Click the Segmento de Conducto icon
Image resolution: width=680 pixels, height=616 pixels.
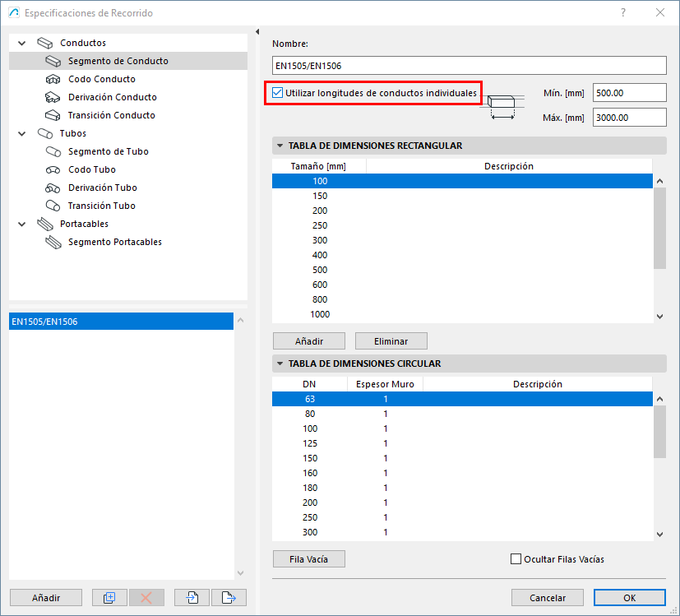point(53,61)
